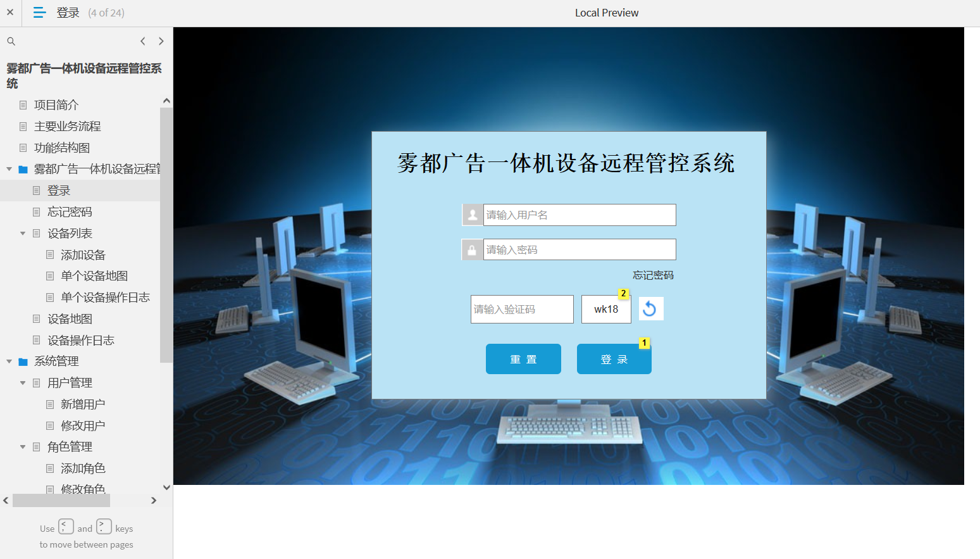This screenshot has width=980, height=559.
Task: Open the 忘记密码 page in the tree
Action: (x=70, y=212)
